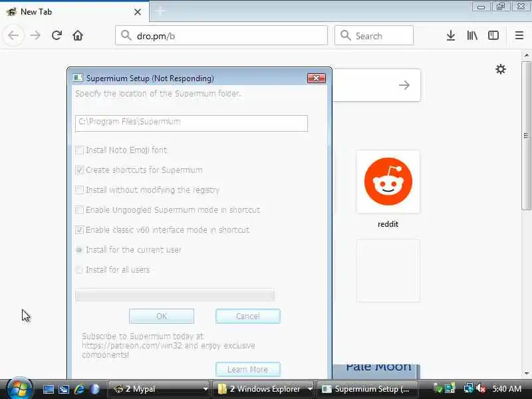This screenshot has height=399, width=532.
Task: Click the network tray icon
Action: tap(468, 388)
